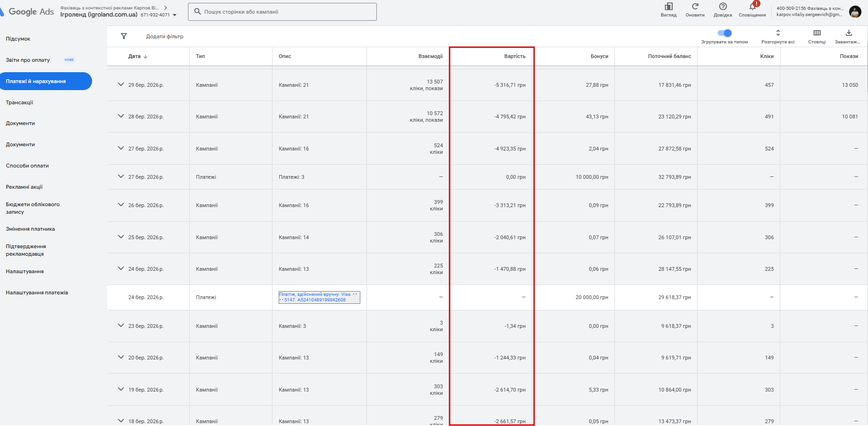Open the Стовпці columns icon
Screen dimensions: 868x426
tap(817, 33)
